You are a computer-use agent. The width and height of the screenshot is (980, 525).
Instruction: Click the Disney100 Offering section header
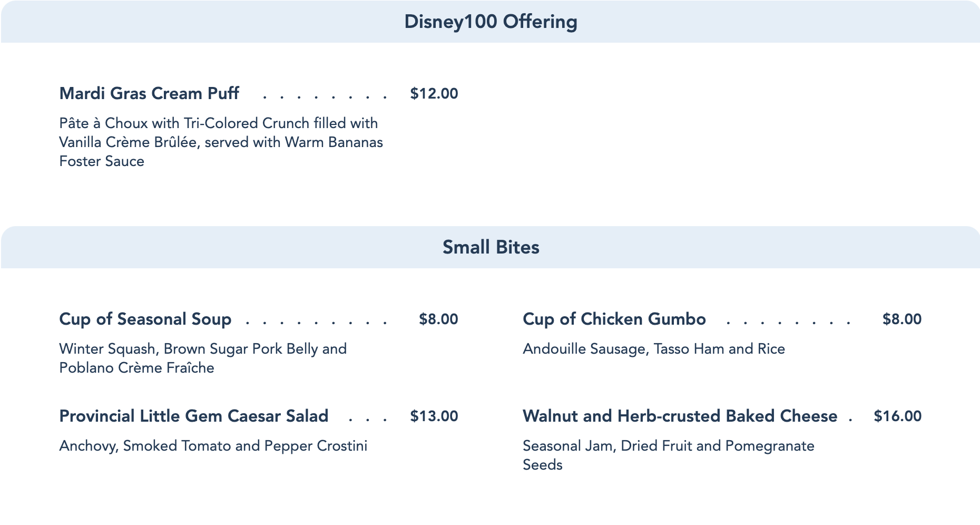(x=491, y=22)
